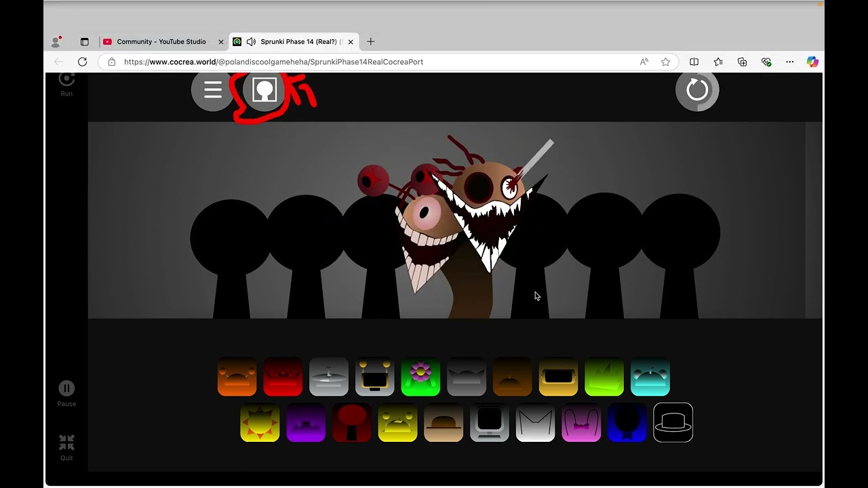Choose the silver cymbal character icon

[x=329, y=377]
